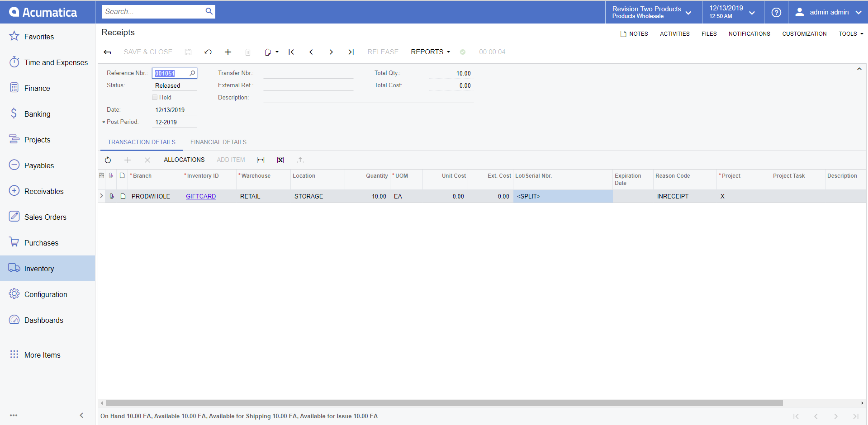Add a row in the details grid
This screenshot has height=425, width=868.
pyautogui.click(x=128, y=160)
